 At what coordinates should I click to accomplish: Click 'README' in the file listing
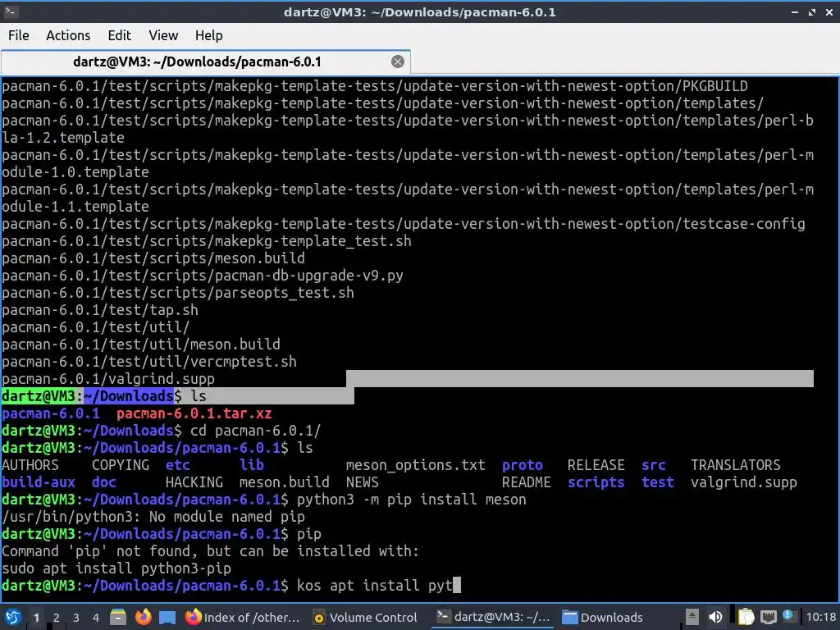[526, 482]
